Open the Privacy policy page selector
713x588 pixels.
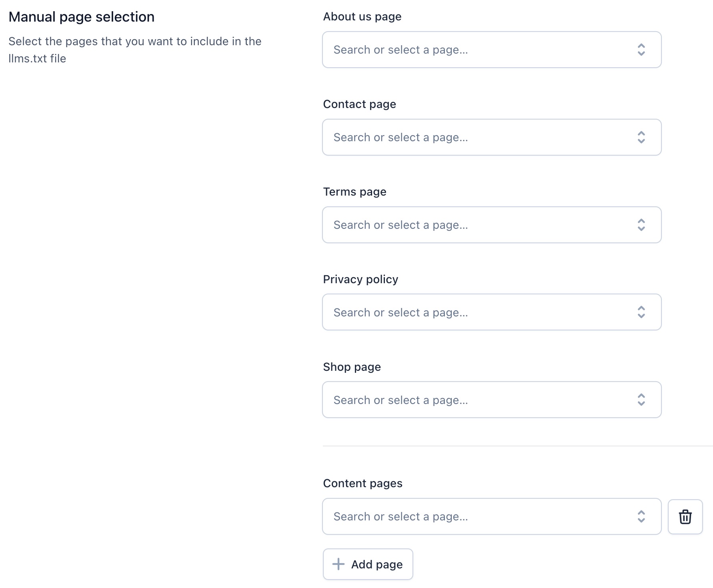coord(492,312)
